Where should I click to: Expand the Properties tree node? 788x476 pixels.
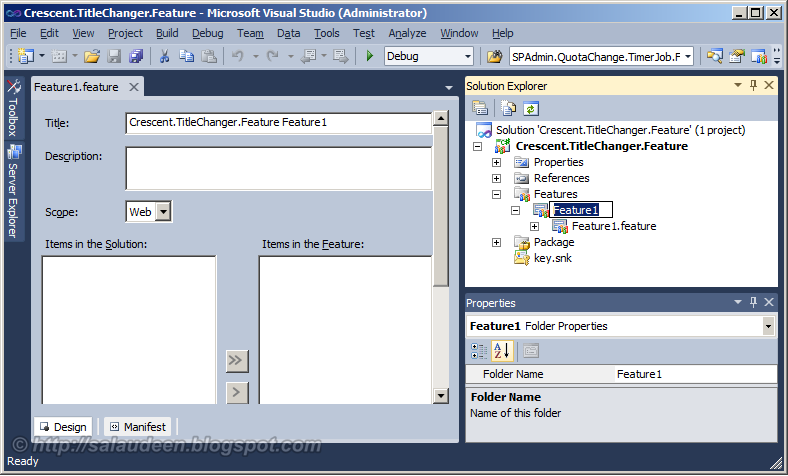(x=497, y=162)
